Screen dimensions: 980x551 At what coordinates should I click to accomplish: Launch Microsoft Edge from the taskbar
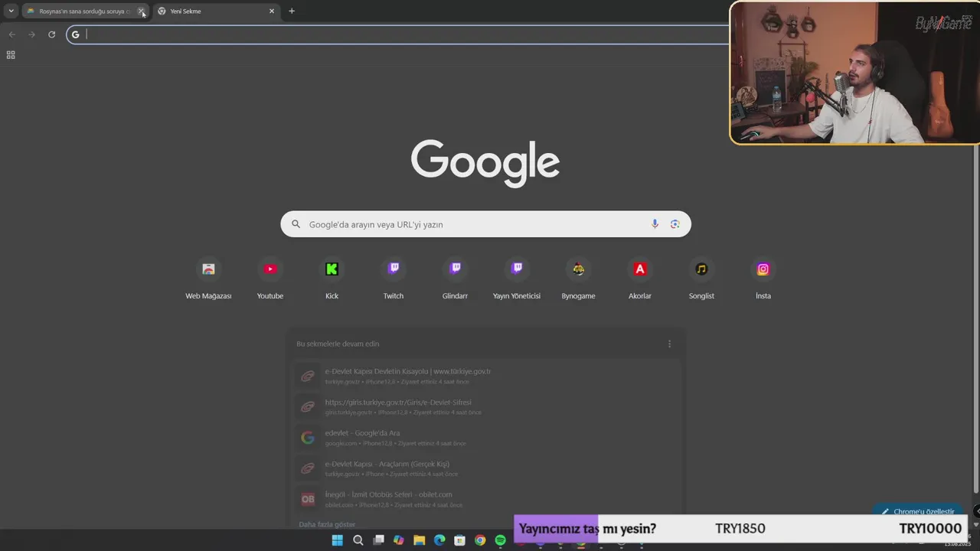pyautogui.click(x=439, y=540)
